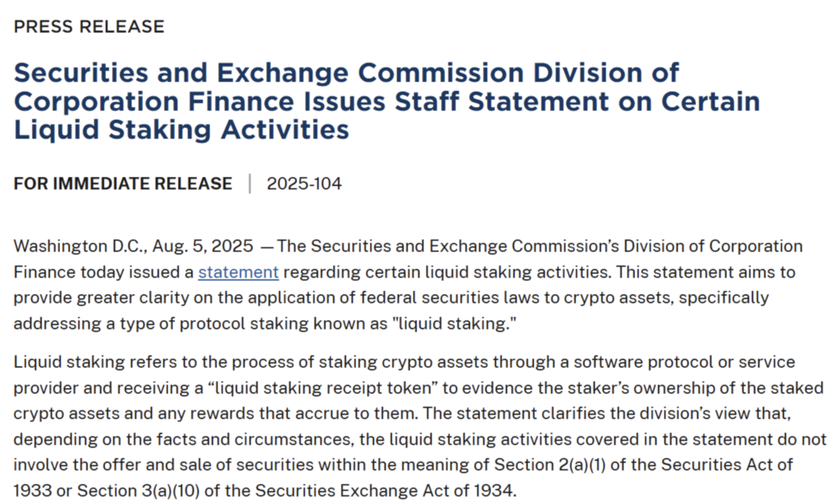Click the FOR IMMEDIATE RELEASE text

click(123, 184)
